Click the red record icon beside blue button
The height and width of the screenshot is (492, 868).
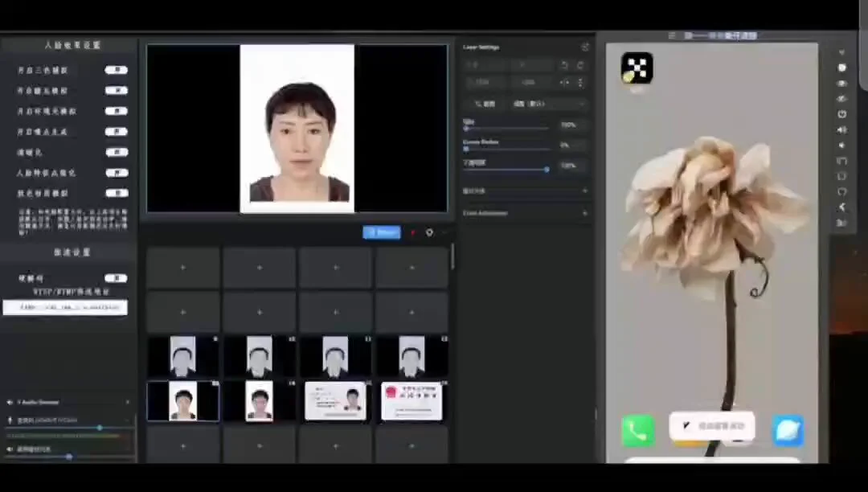413,233
